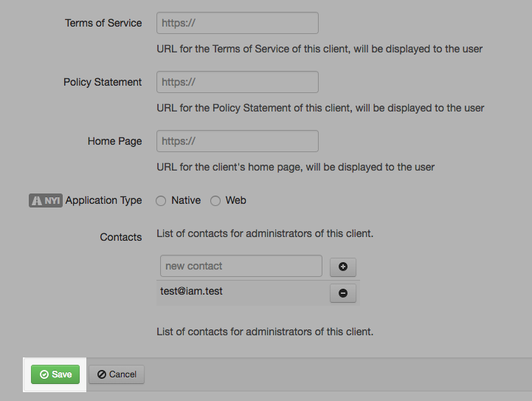
Task: Focus the Home Page URL input
Action: pyautogui.click(x=237, y=141)
